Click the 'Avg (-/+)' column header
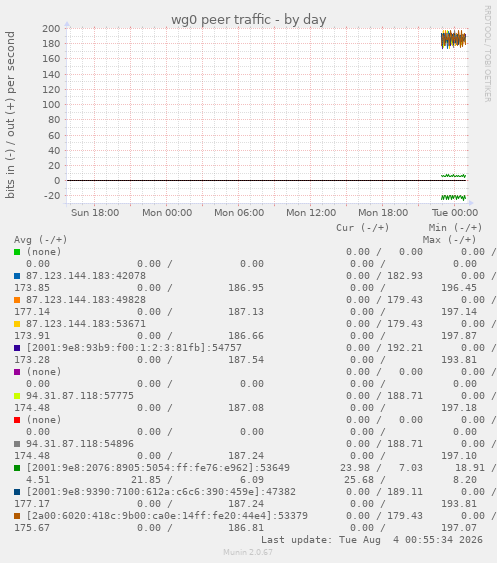497x563 pixels. [41, 239]
